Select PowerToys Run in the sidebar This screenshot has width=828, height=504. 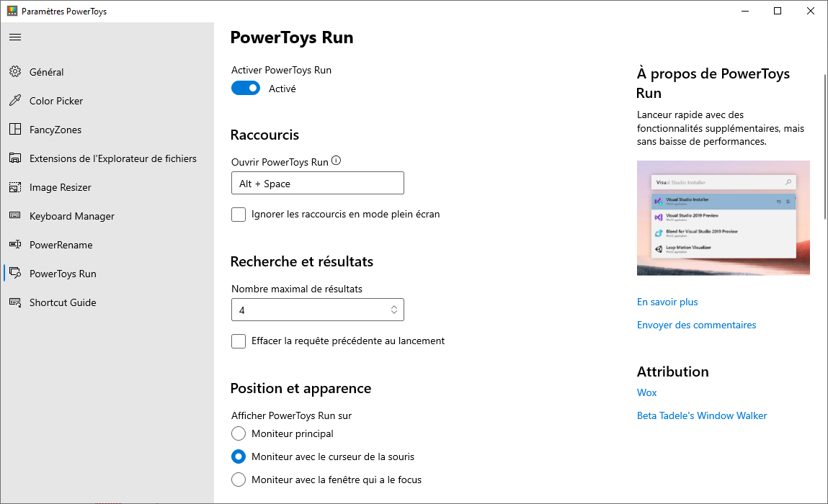[107, 274]
